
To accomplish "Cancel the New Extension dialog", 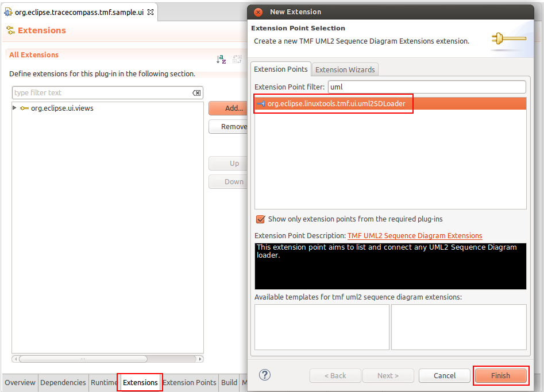I will point(445,375).
